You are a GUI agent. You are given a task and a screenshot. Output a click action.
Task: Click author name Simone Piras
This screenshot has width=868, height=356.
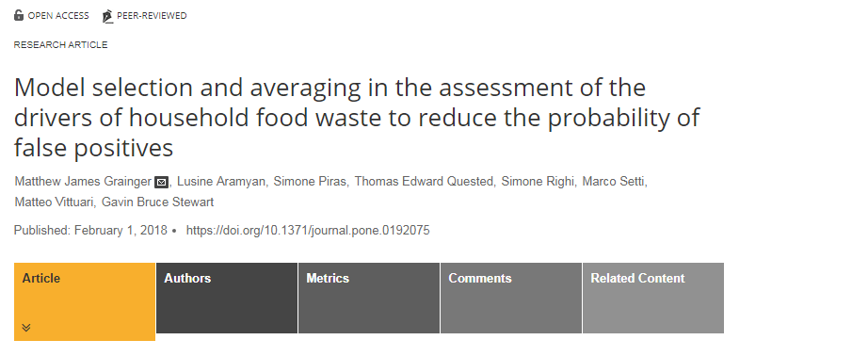[310, 182]
